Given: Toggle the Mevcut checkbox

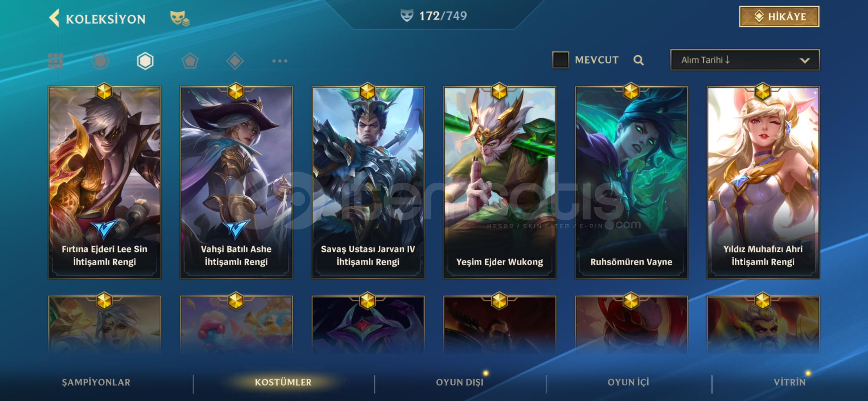Looking at the screenshot, I should pos(560,60).
